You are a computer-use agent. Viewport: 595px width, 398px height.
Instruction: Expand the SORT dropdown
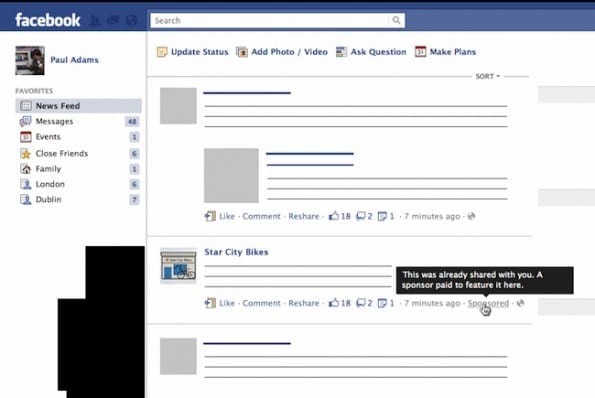[488, 76]
